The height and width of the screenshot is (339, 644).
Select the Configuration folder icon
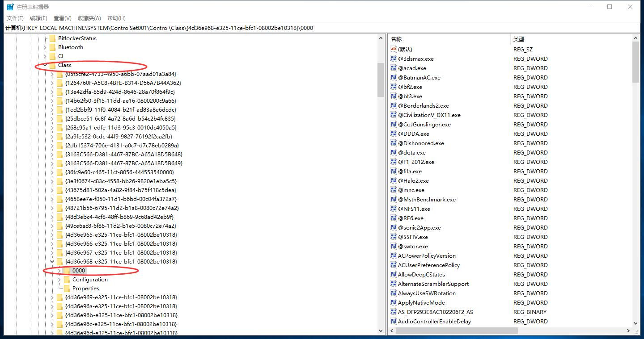pyautogui.click(x=67, y=280)
